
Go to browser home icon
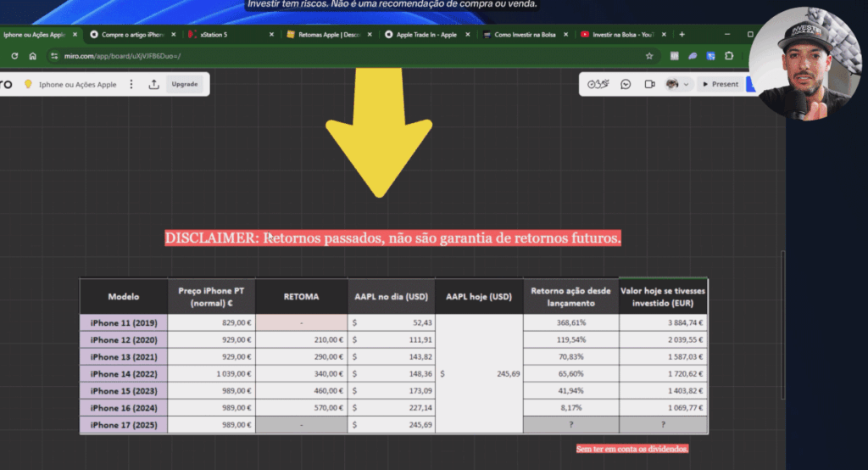(x=33, y=56)
